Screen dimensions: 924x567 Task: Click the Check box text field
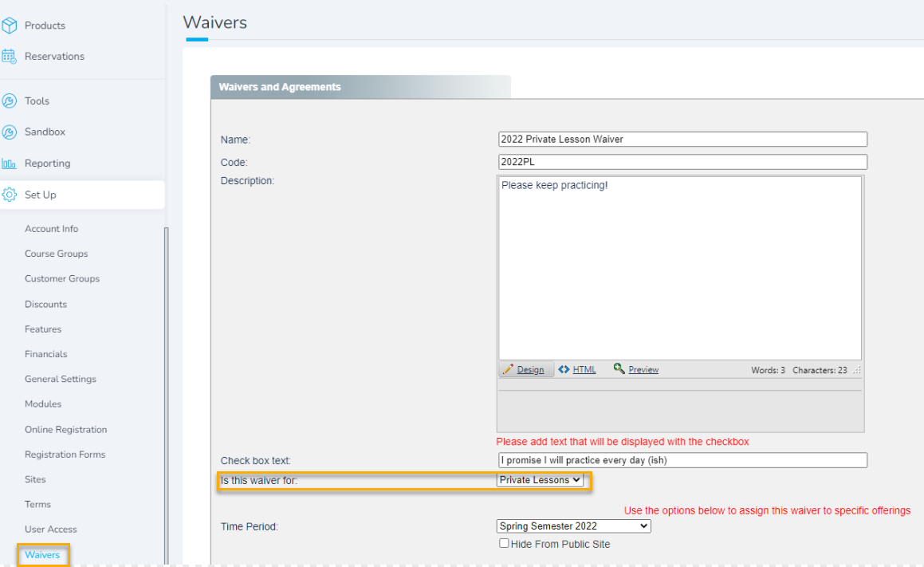[682, 459]
